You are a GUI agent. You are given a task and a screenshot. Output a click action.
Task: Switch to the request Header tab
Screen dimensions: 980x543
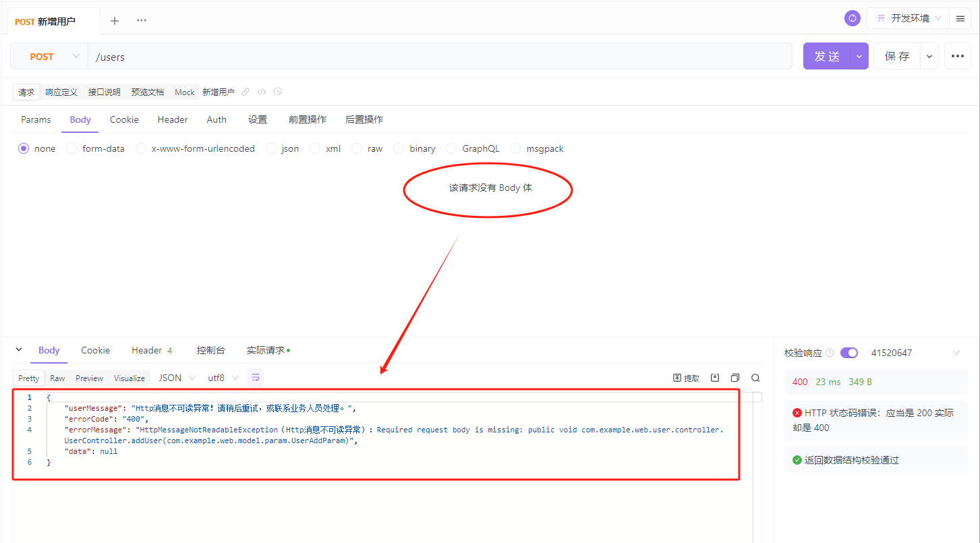tap(173, 119)
